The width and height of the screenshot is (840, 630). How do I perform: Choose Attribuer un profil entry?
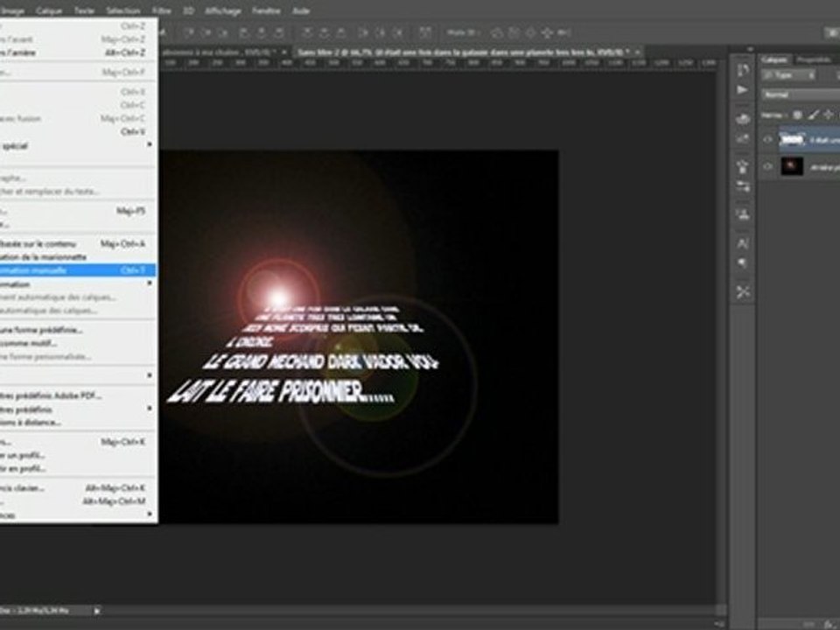(x=78, y=455)
